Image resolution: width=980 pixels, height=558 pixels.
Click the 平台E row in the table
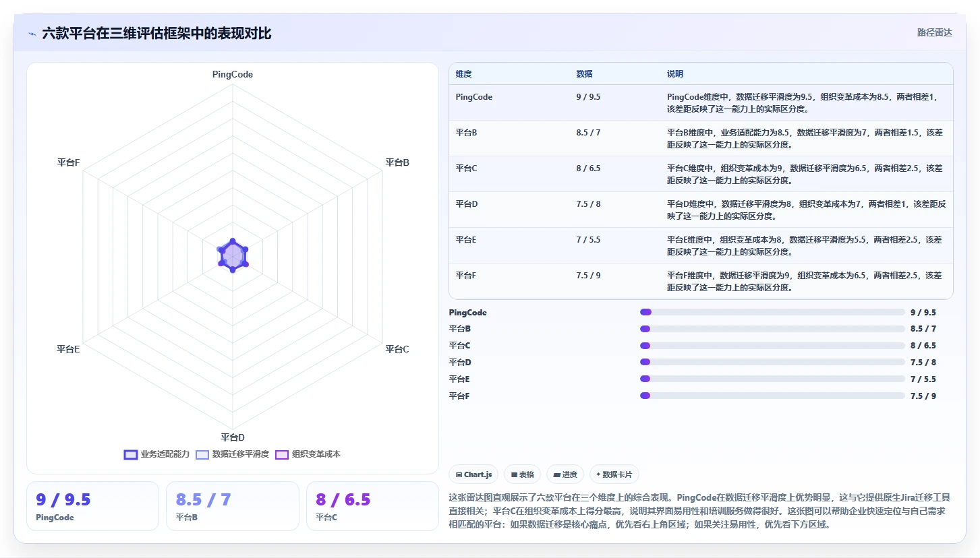[701, 245]
